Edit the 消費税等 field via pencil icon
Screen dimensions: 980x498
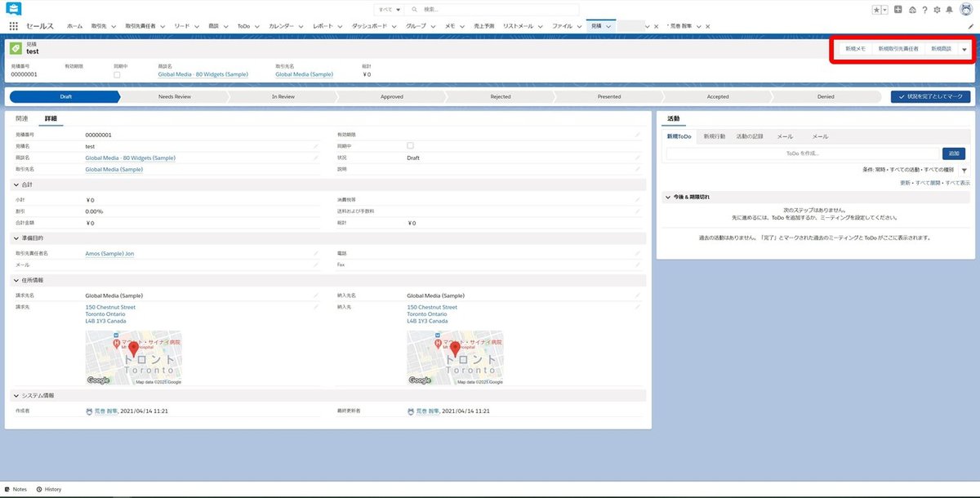pos(638,199)
